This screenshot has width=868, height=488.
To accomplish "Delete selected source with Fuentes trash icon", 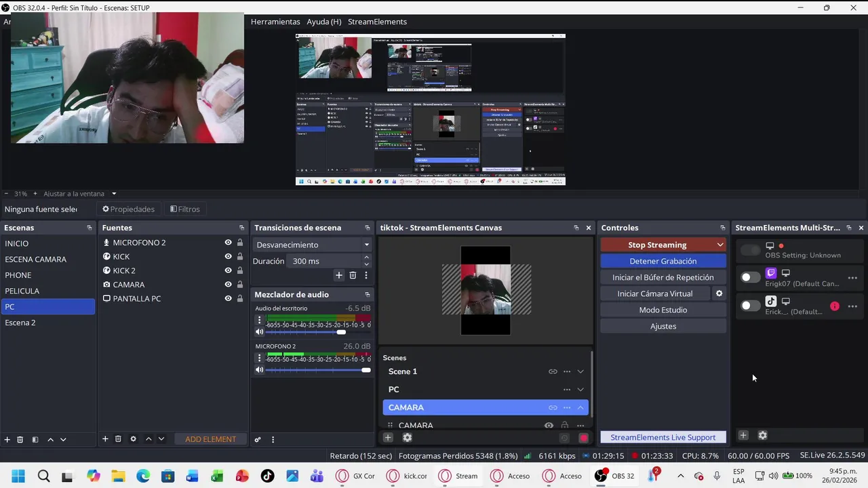I will (x=118, y=439).
